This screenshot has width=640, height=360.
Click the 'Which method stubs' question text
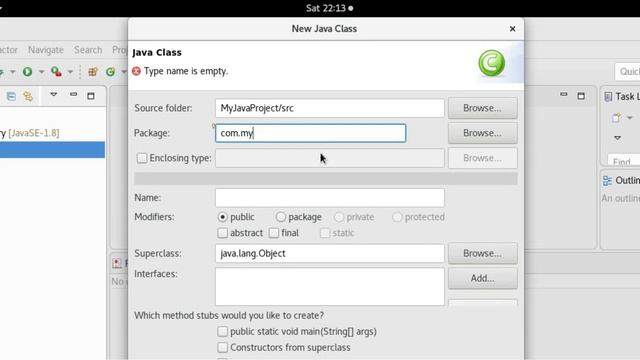coord(229,316)
